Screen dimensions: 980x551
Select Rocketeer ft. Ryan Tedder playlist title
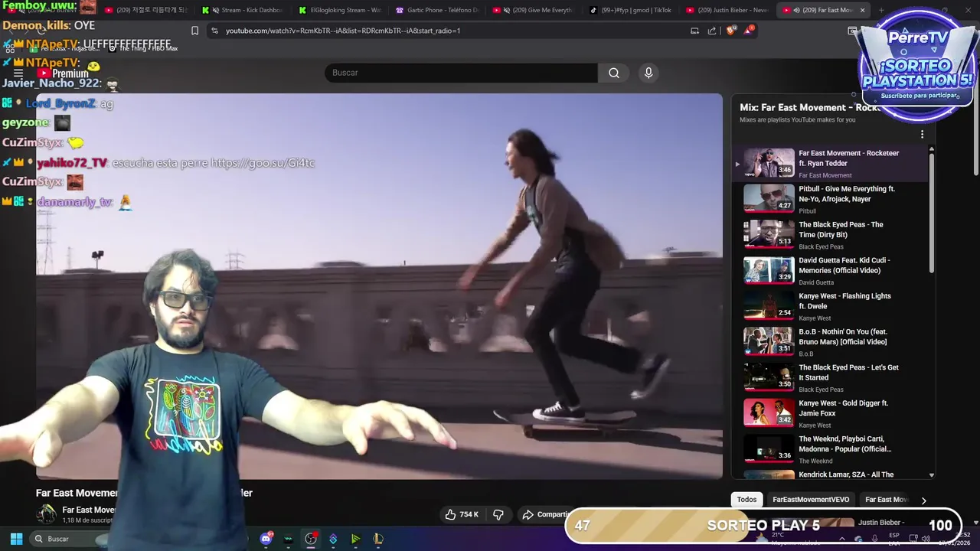[x=848, y=158]
